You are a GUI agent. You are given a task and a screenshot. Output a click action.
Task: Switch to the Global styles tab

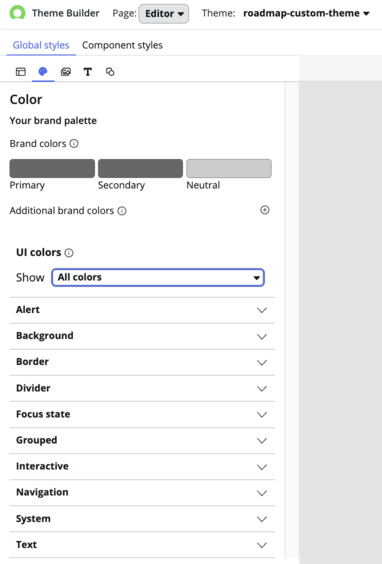(x=41, y=45)
